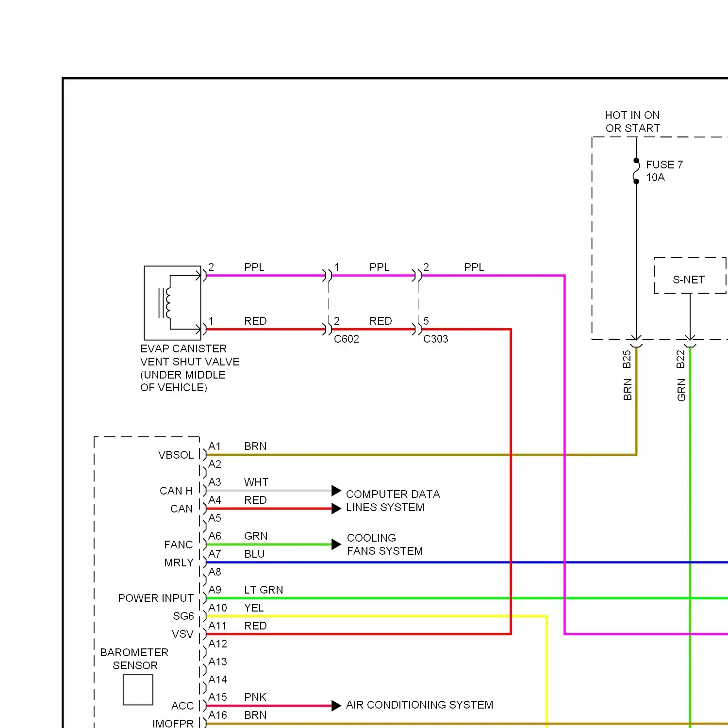The width and height of the screenshot is (728, 728).
Task: Click RED label between C602 and C303
Action: [381, 321]
